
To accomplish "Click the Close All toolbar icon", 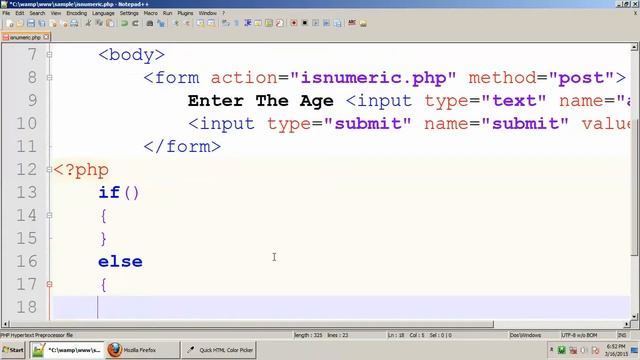I will (64, 23).
